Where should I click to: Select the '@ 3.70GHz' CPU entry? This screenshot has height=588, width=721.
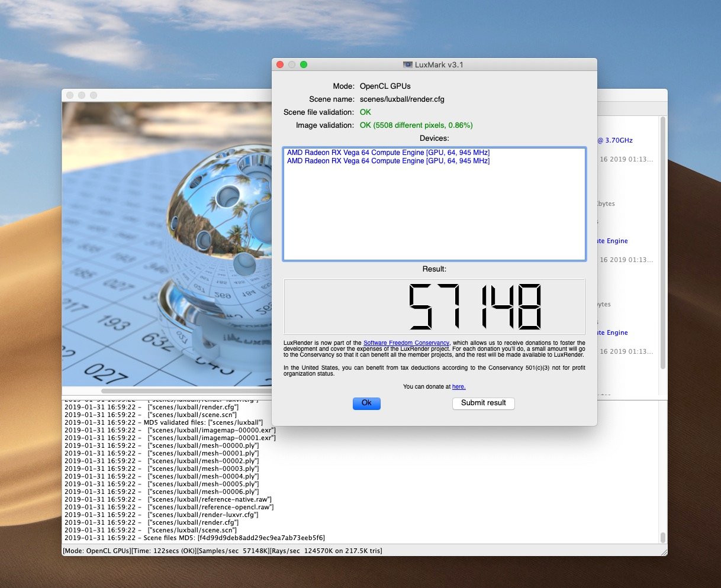[x=615, y=141]
